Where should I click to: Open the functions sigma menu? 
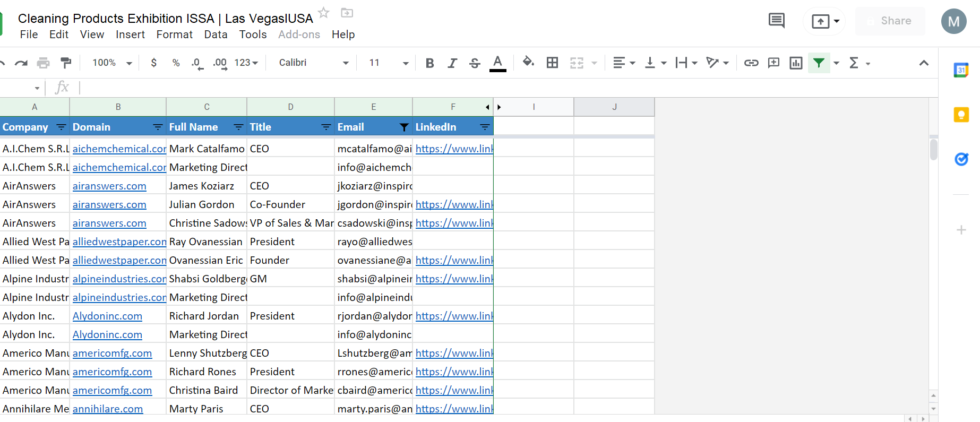859,63
